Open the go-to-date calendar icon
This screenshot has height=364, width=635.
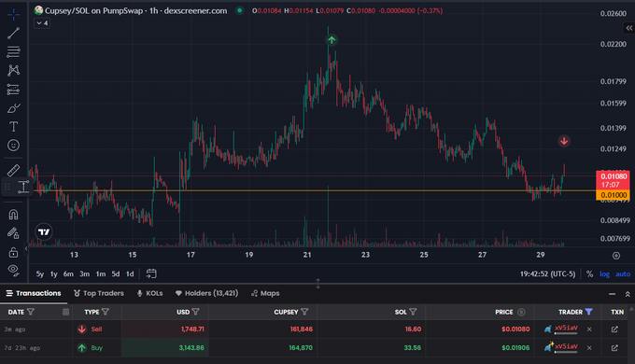point(151,273)
